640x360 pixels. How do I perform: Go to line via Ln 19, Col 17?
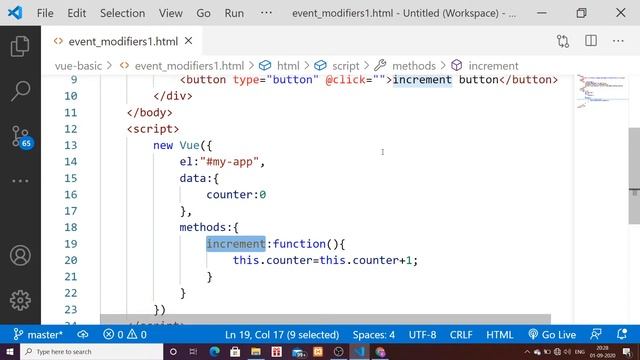point(282,335)
